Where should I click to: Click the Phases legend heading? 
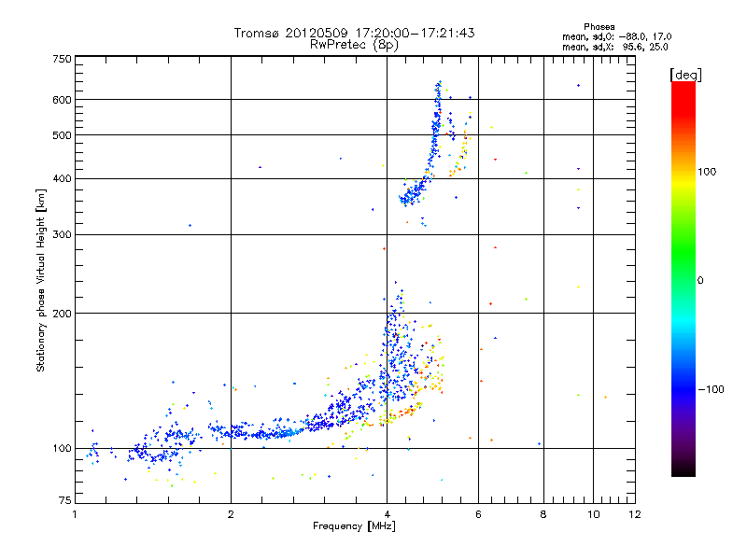[x=599, y=27]
